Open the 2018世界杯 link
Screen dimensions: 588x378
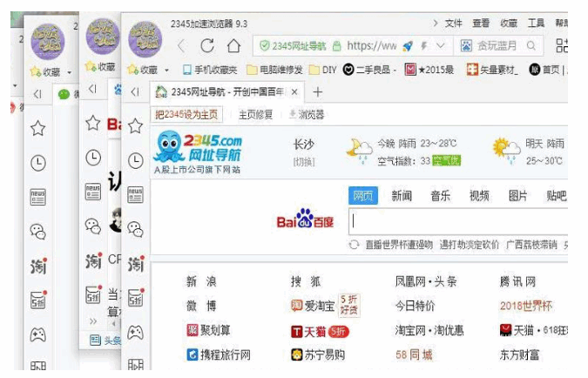(525, 306)
